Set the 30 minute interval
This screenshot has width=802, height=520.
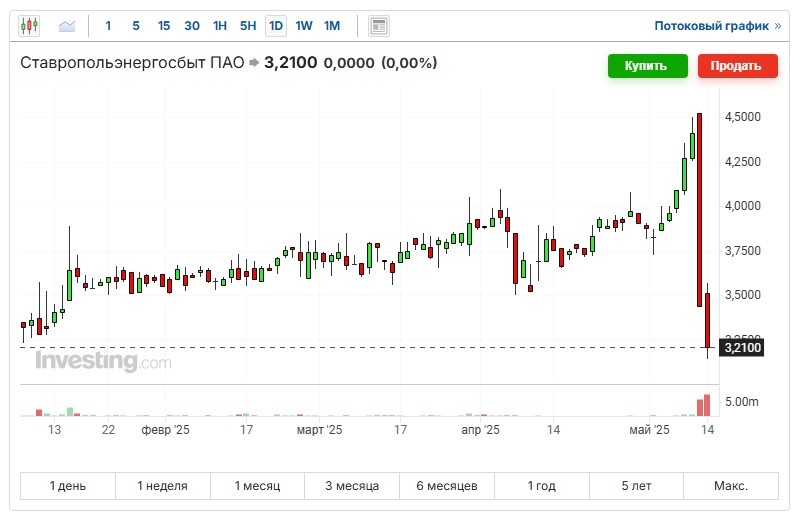pyautogui.click(x=192, y=26)
